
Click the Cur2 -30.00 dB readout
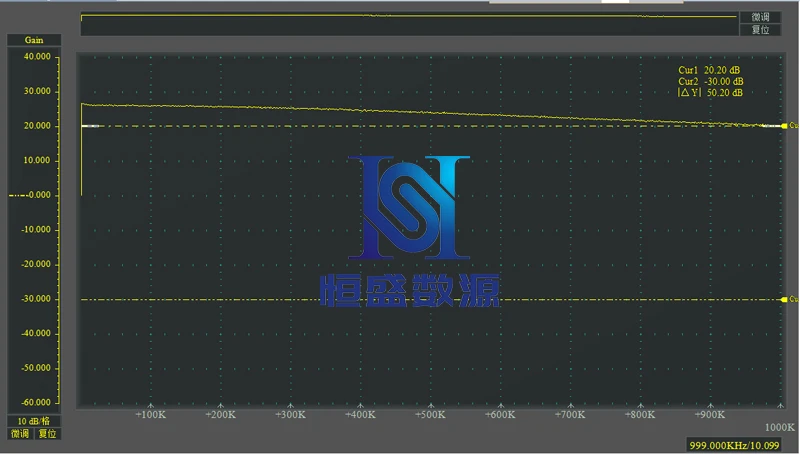(711, 81)
